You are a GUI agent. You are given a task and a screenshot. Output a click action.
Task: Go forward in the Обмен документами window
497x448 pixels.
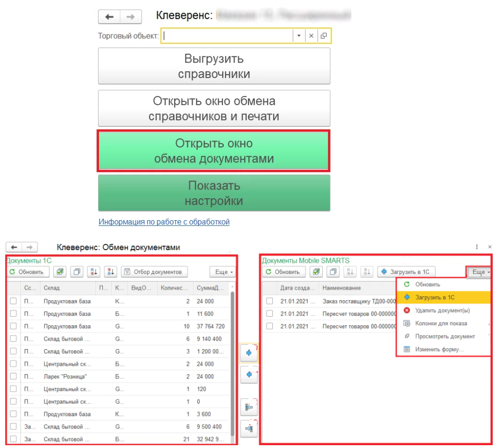click(x=30, y=247)
